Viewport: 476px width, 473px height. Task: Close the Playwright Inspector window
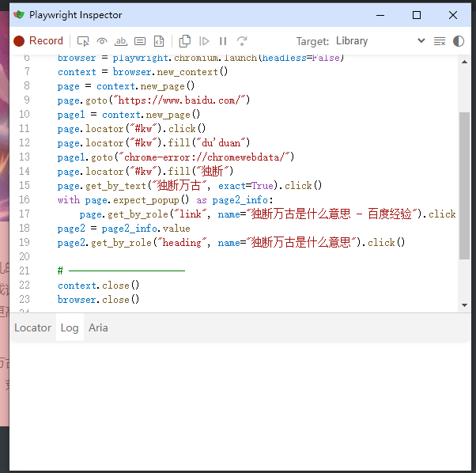[453, 15]
